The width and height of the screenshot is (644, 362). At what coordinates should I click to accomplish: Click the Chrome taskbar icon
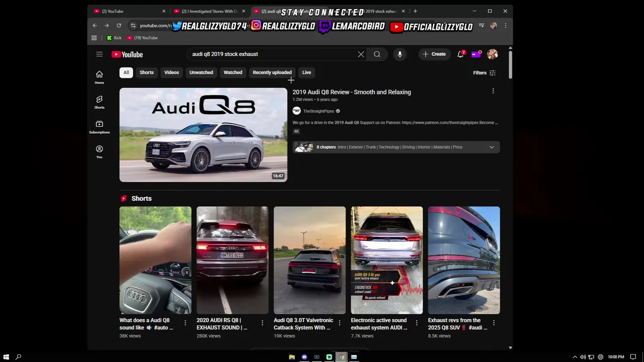[342, 357]
